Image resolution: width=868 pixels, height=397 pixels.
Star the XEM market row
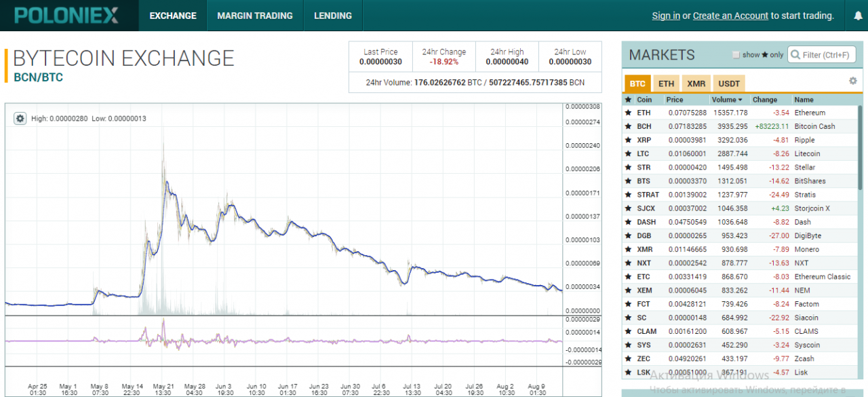point(628,290)
